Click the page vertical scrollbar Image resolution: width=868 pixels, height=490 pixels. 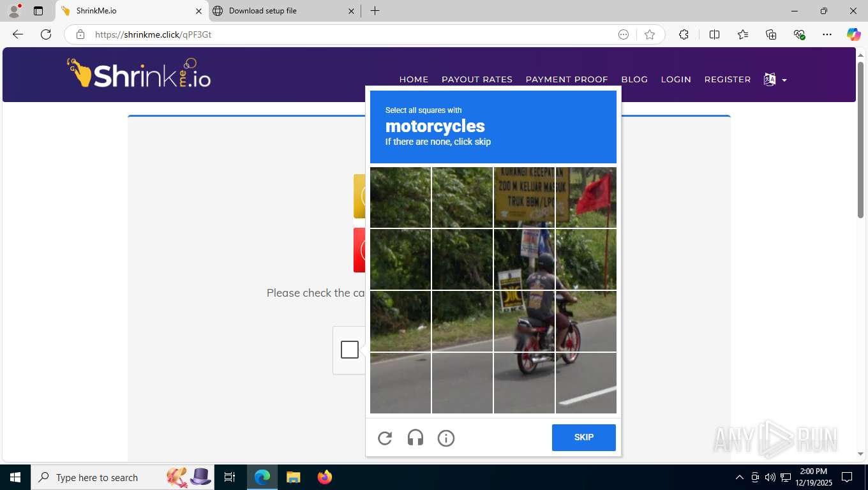[x=860, y=139]
